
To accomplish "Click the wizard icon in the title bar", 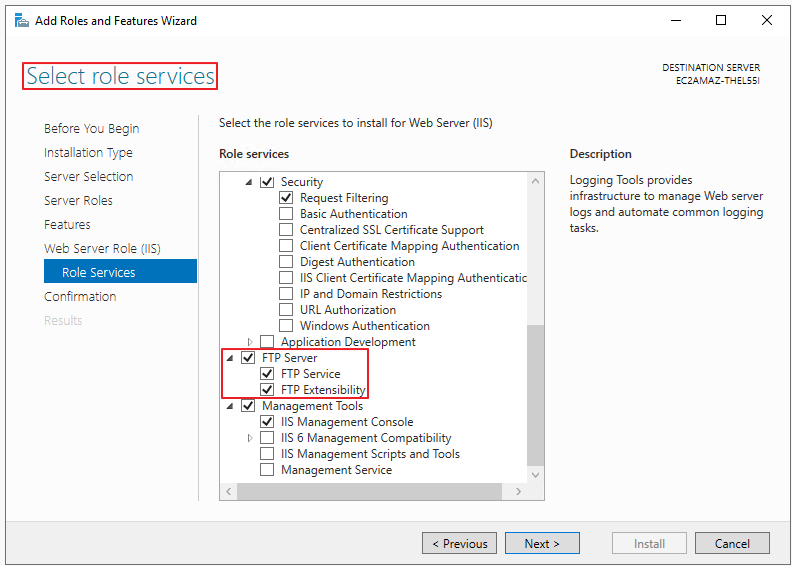I will 21,21.
